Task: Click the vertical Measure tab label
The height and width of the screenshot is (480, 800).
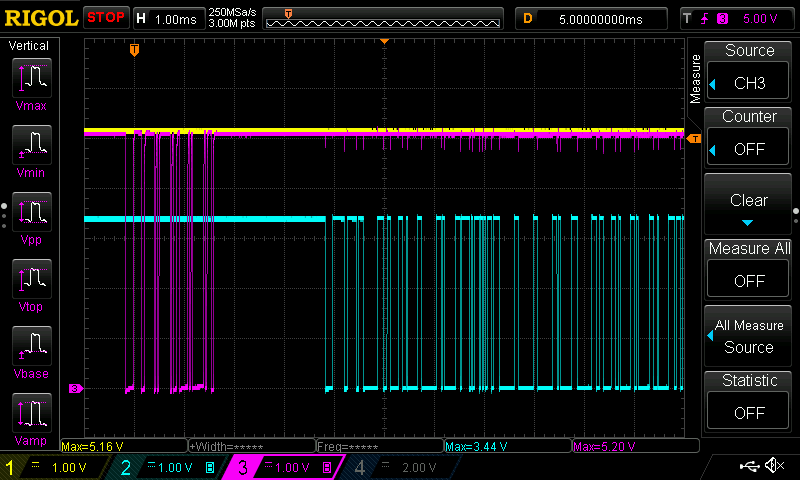Action: 695,79
